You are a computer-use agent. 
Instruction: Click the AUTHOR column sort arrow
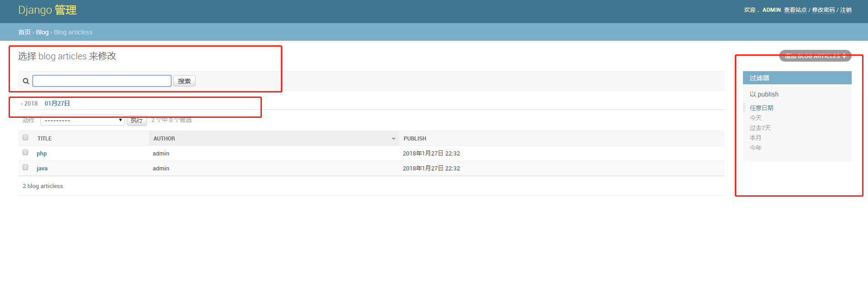[x=393, y=139]
